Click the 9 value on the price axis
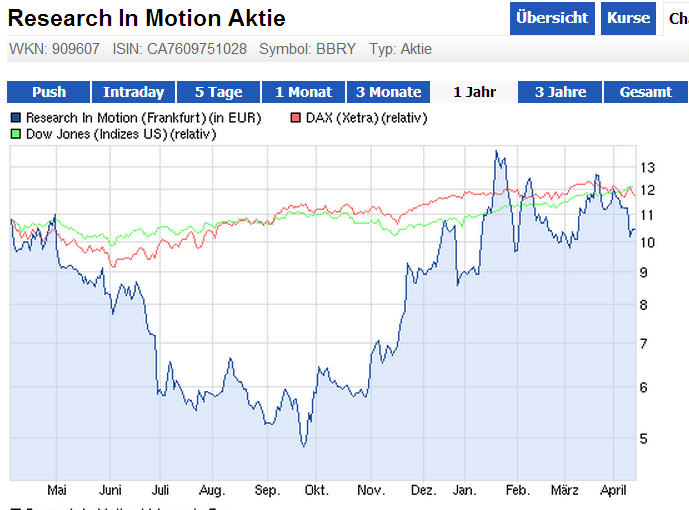Image resolution: width=689 pixels, height=510 pixels. 644,273
